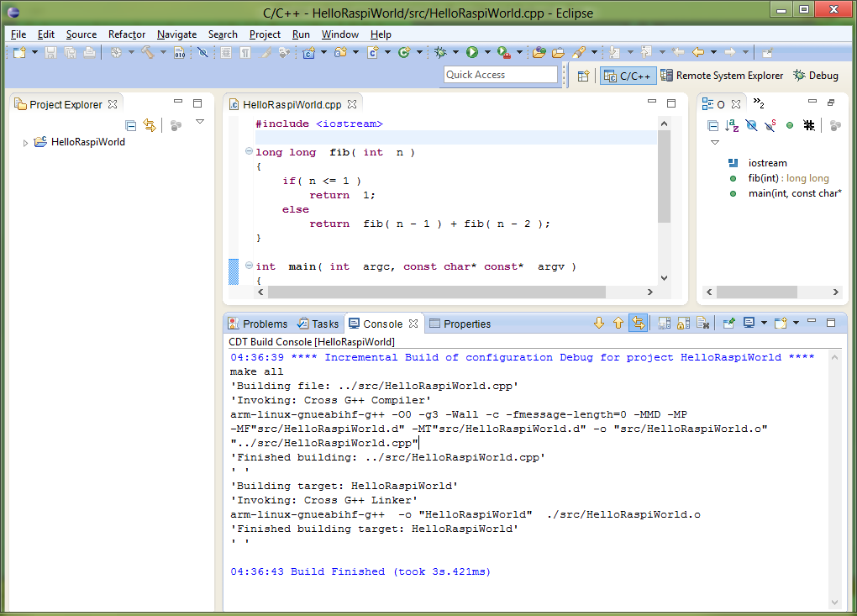Screen dimensions: 857x616
Task: Switch to the C/C++ perspective
Action: (628, 76)
